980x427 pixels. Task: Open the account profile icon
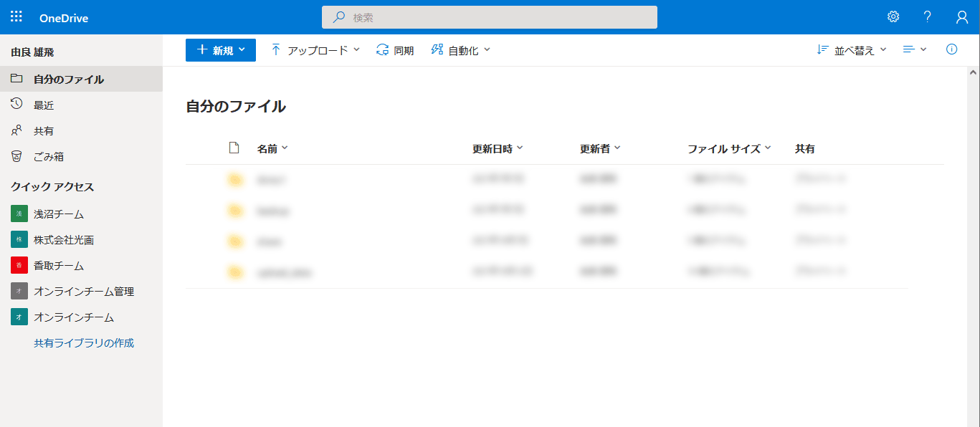click(962, 17)
